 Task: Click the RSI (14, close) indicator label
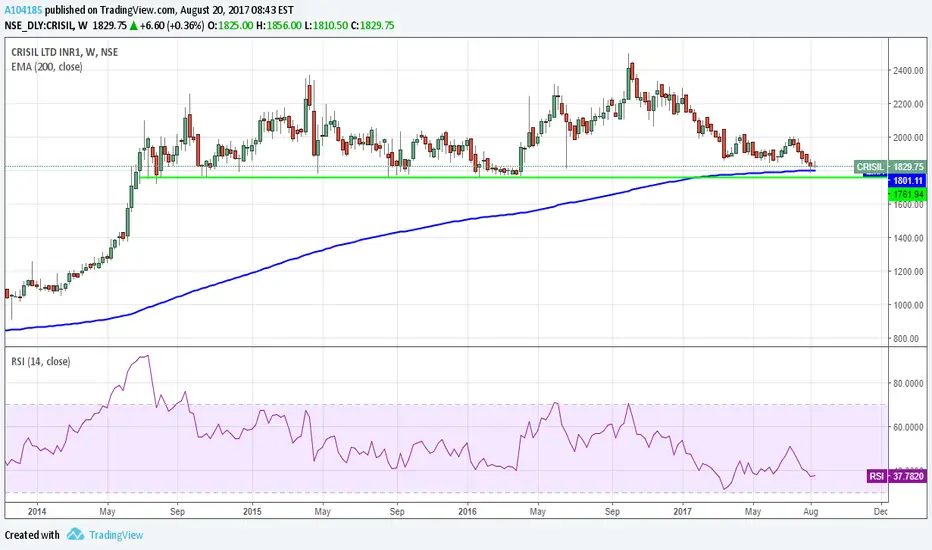pyautogui.click(x=40, y=362)
